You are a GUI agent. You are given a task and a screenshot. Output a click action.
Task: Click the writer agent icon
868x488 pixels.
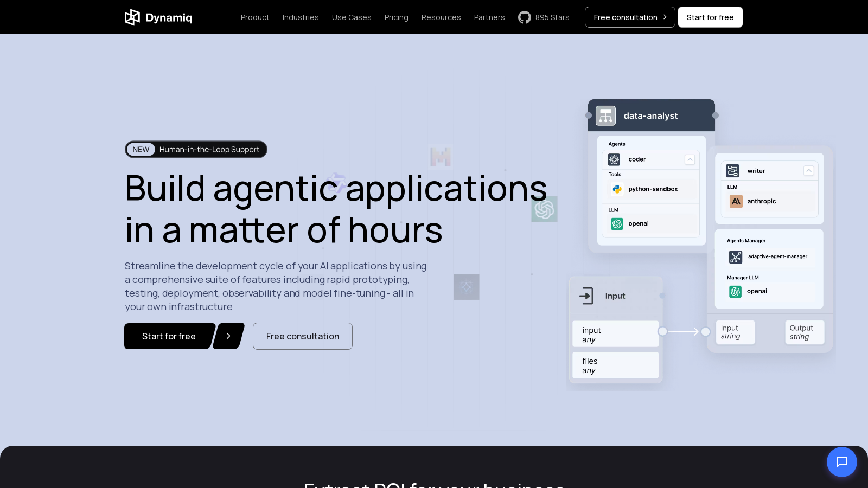pos(732,171)
